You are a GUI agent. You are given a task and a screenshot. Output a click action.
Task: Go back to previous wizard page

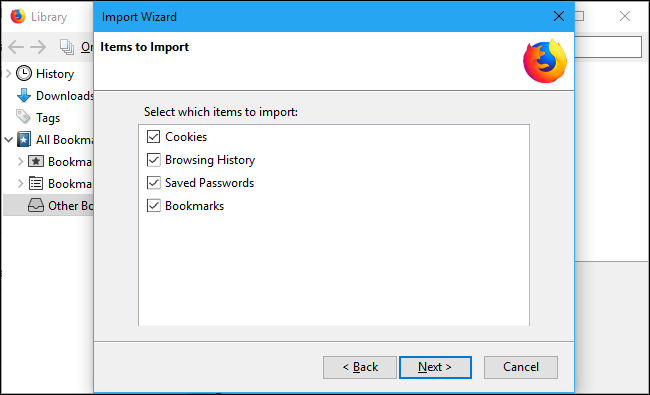pos(360,367)
